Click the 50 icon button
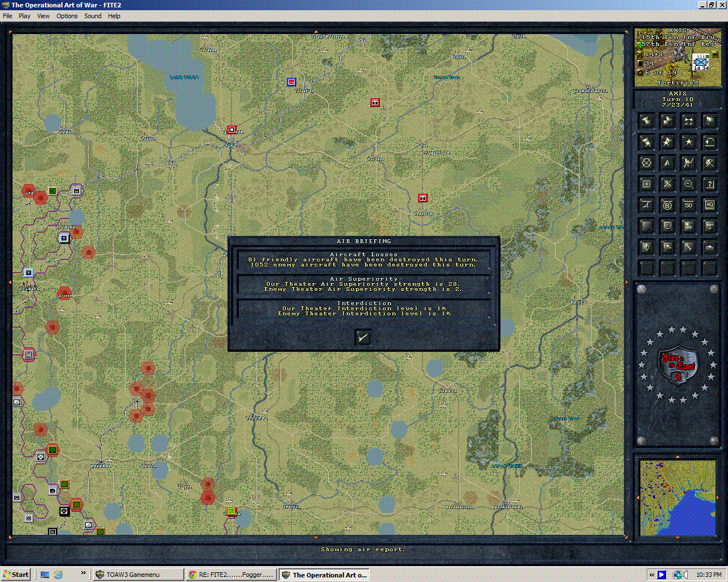 [688, 205]
